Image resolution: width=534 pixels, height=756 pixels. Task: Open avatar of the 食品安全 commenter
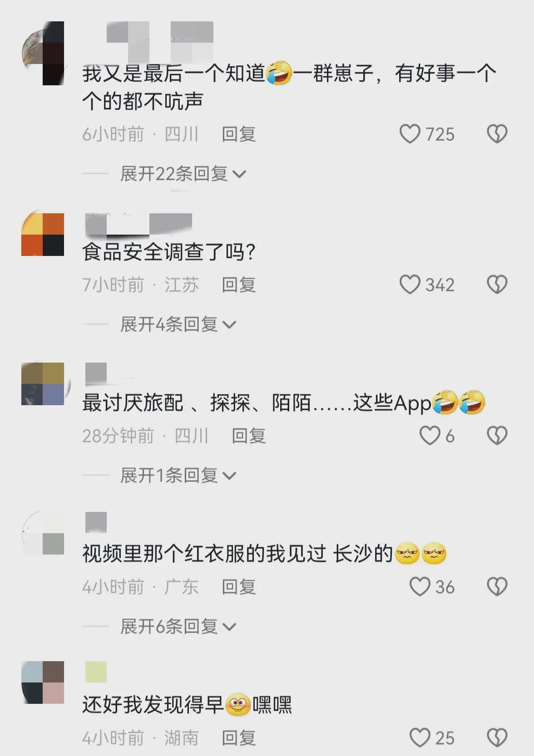point(43,235)
